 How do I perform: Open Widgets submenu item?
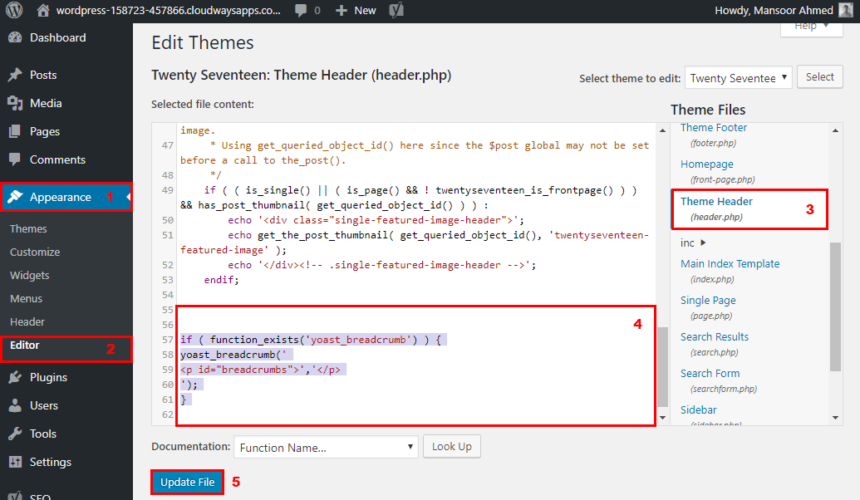(x=30, y=275)
